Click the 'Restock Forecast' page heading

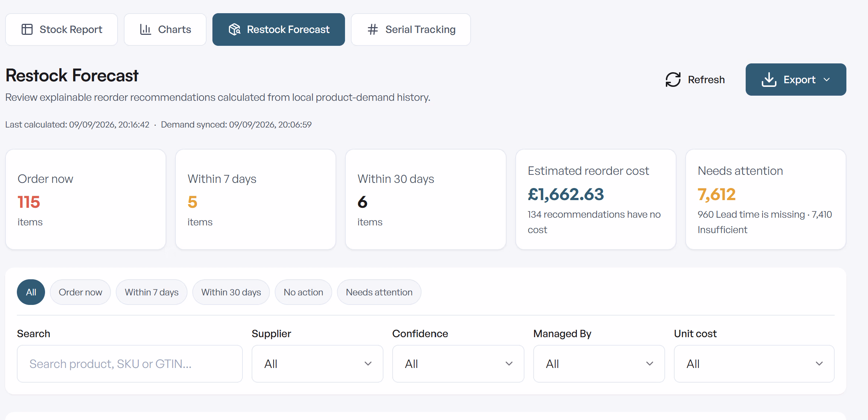pos(72,75)
